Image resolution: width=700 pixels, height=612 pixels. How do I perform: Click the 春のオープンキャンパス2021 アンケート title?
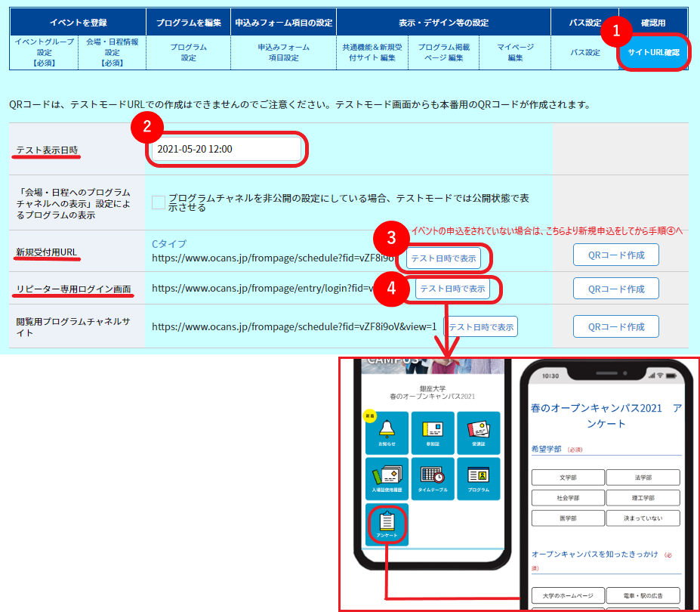pyautogui.click(x=606, y=416)
